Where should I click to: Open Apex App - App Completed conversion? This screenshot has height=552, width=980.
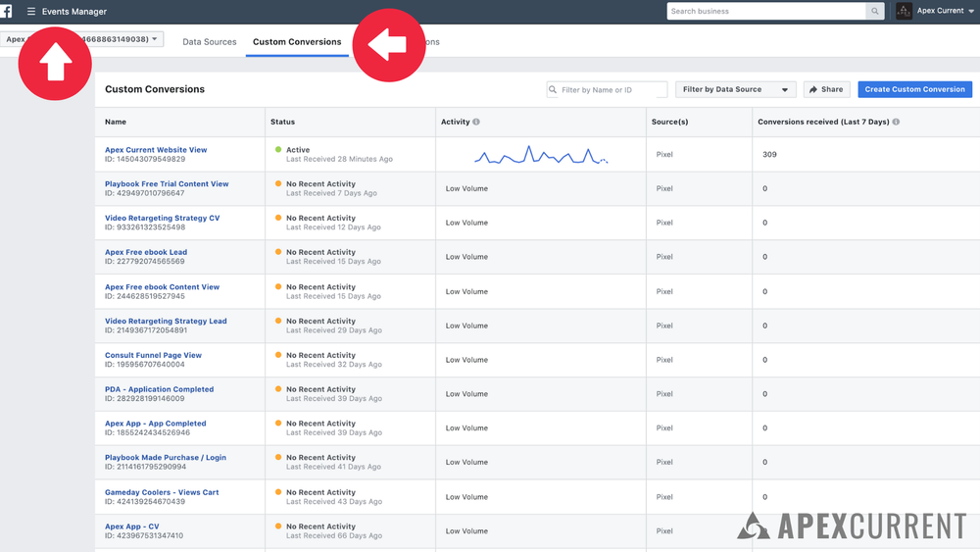(155, 424)
